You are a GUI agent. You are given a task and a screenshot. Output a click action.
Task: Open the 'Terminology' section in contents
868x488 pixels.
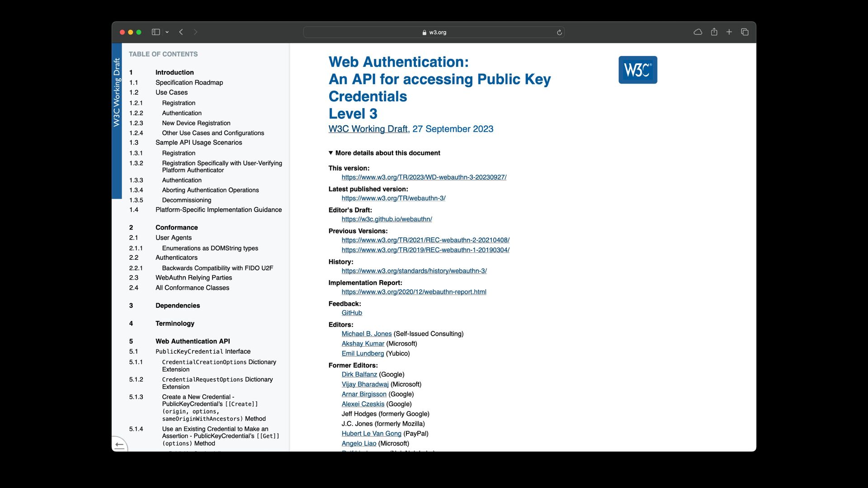coord(175,324)
